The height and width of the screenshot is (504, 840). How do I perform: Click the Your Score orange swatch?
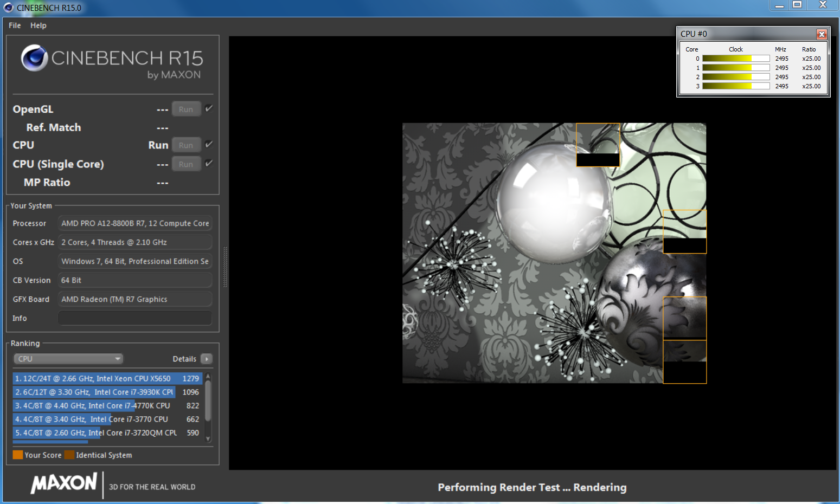18,455
